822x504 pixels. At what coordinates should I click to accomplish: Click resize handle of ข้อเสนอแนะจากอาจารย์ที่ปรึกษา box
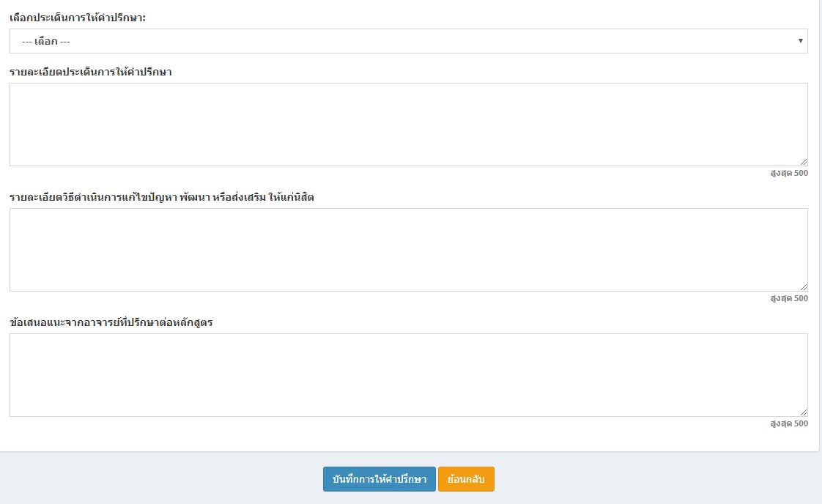tap(804, 412)
